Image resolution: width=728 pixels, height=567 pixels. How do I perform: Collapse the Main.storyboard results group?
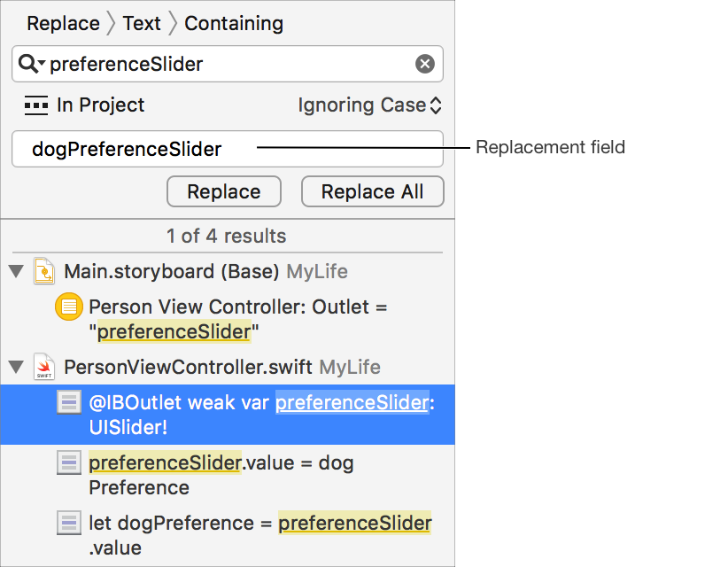tap(16, 271)
